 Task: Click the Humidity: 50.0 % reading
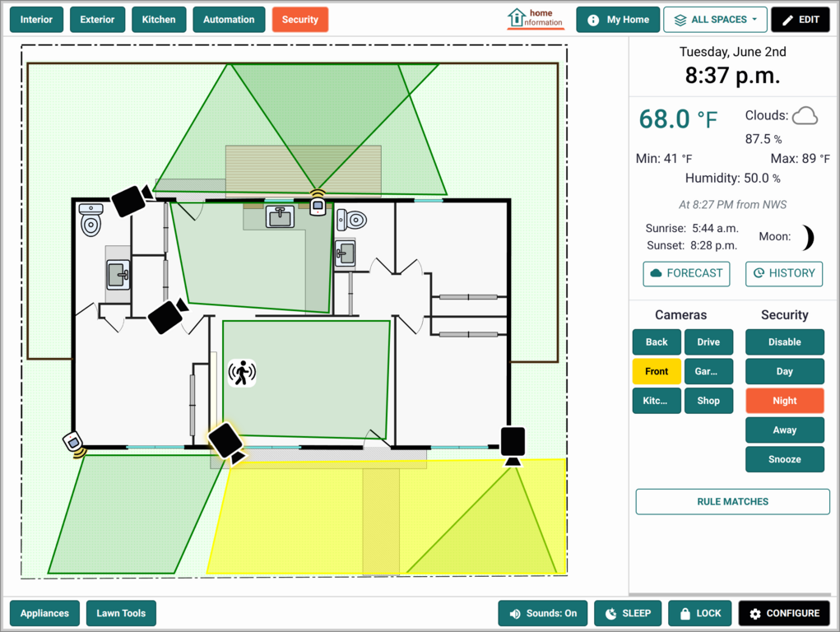coord(732,178)
